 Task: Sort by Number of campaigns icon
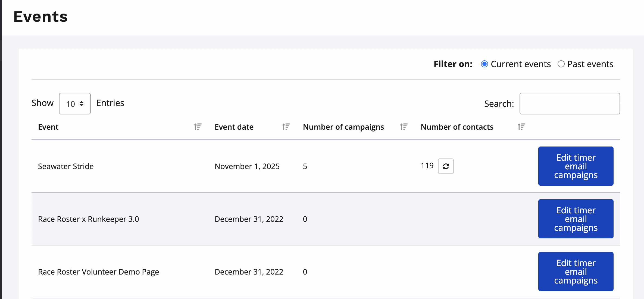tap(404, 127)
